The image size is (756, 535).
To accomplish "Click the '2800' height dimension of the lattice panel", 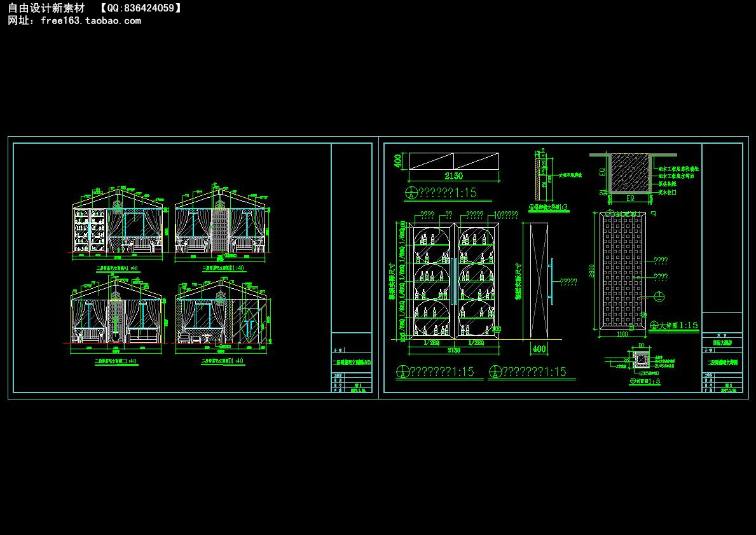I will pos(592,270).
